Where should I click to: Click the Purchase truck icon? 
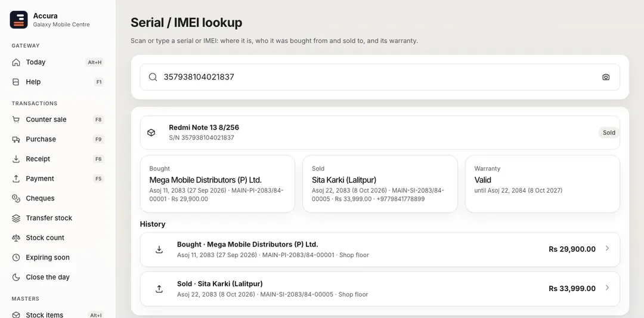tap(16, 139)
